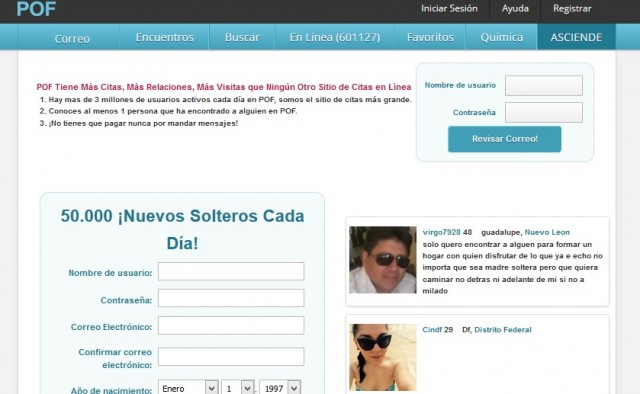Click the Confirmar correo electrónico field
This screenshot has width=640, height=394.
(231, 356)
